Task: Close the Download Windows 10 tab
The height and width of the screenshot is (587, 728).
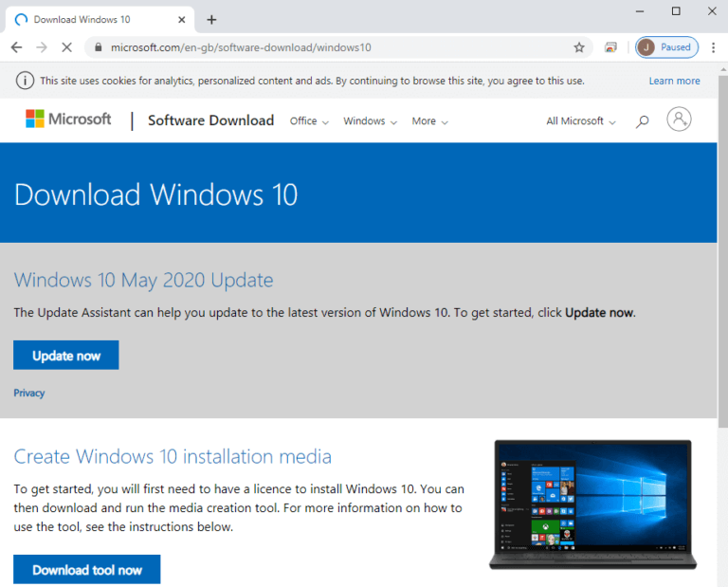Action: pyautogui.click(x=182, y=20)
